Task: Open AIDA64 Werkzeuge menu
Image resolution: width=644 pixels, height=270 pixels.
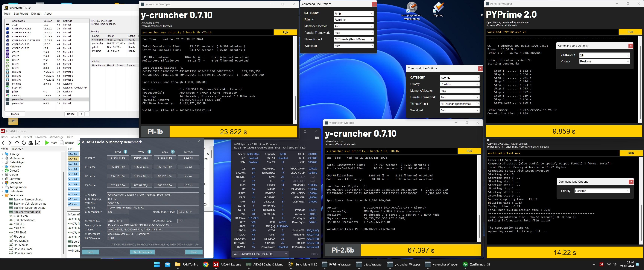Action: (x=57, y=137)
